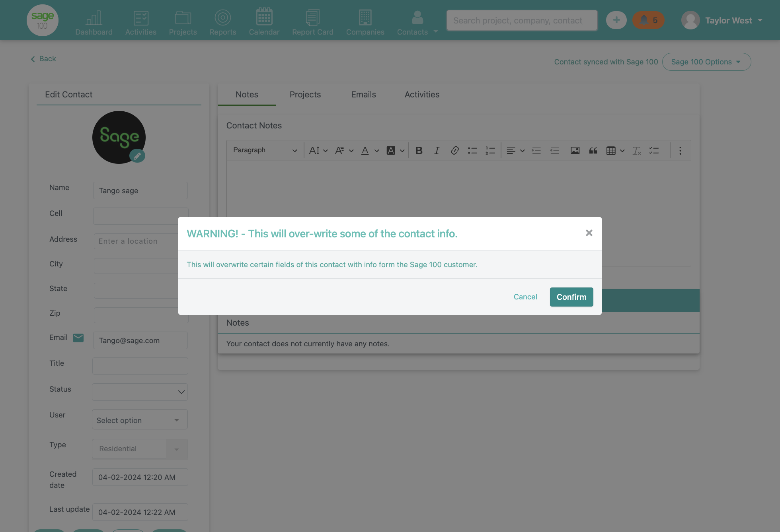Open the Reports target icon
The height and width of the screenshot is (532, 780).
(223, 22)
